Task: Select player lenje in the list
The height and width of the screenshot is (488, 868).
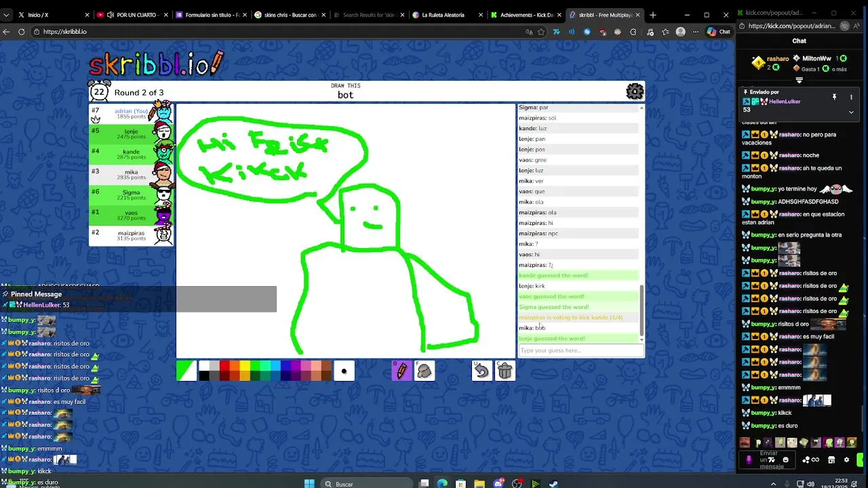Action: pos(132,134)
